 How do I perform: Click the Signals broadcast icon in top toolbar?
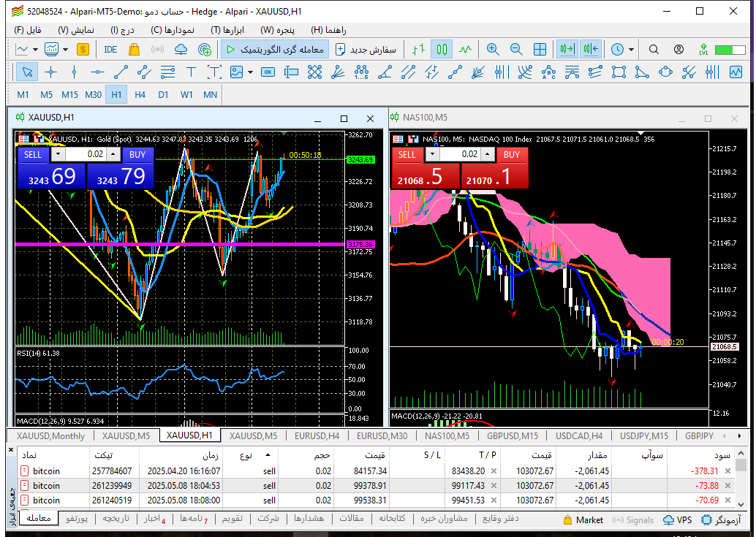tap(157, 49)
